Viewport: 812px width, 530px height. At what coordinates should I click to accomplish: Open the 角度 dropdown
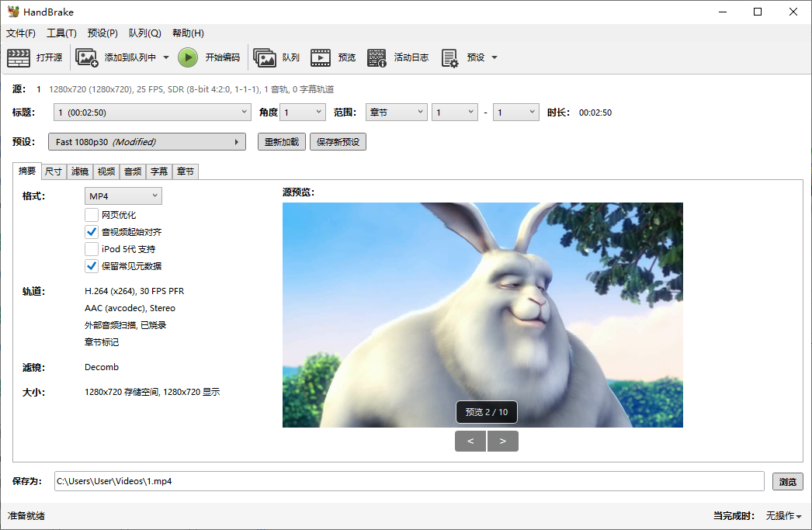pos(303,113)
